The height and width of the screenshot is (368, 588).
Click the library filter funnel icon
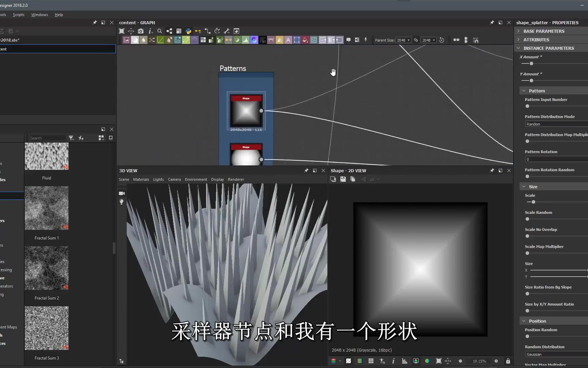click(x=71, y=138)
